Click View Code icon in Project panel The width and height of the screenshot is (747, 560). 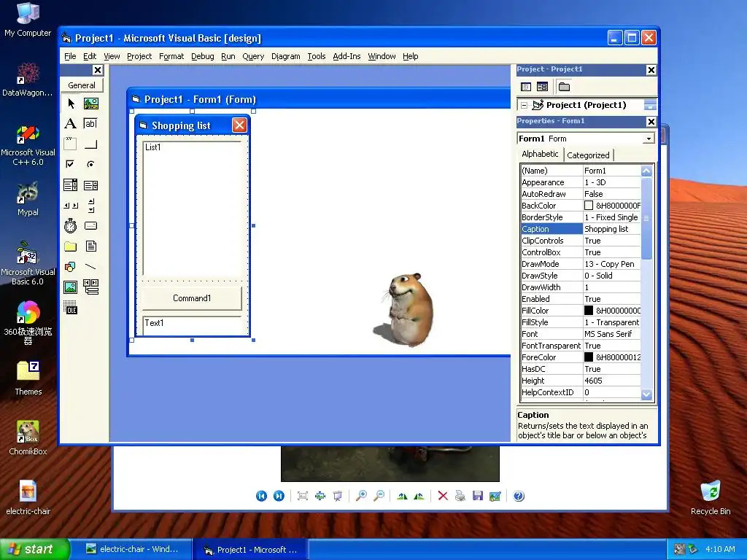pyautogui.click(x=526, y=87)
